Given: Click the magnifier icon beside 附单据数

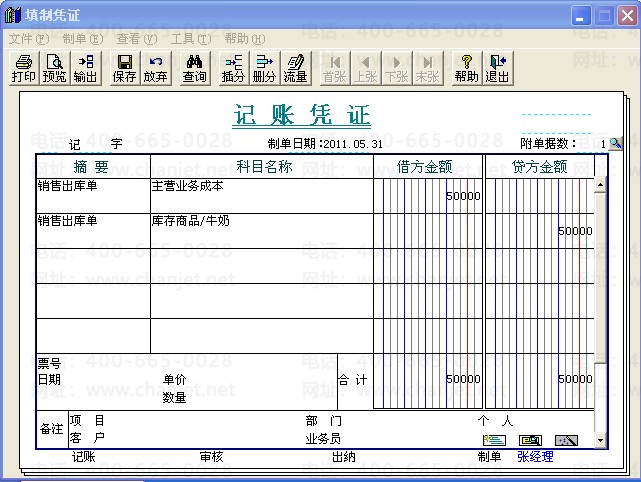Looking at the screenshot, I should (616, 144).
